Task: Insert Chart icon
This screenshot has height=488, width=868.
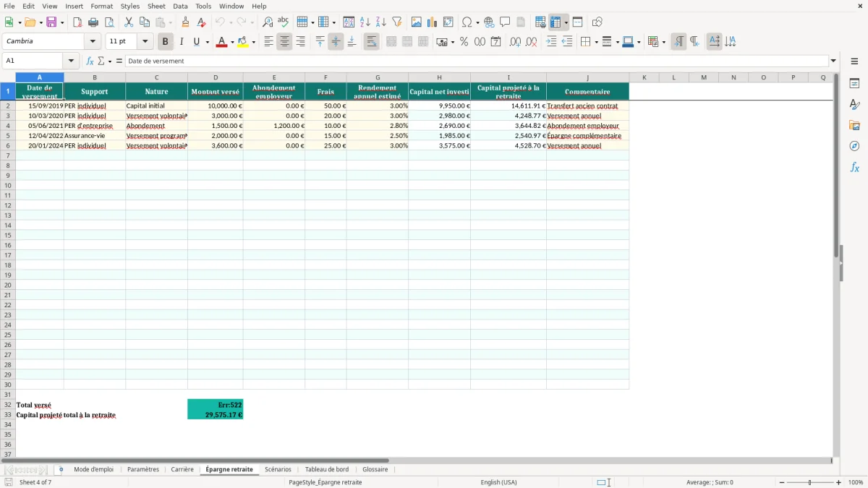Action: point(433,22)
